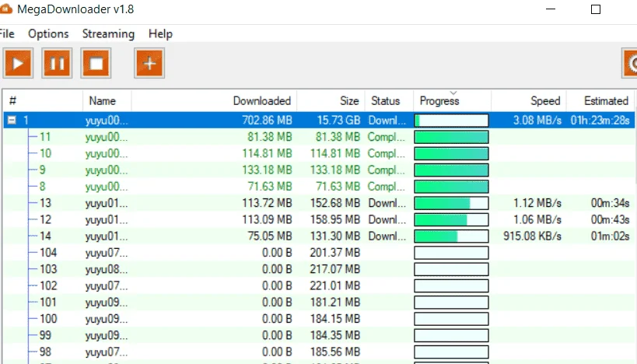This screenshot has width=637, height=364.
Task: Click the MegaDownloader app icon in title bar
Action: [5, 9]
